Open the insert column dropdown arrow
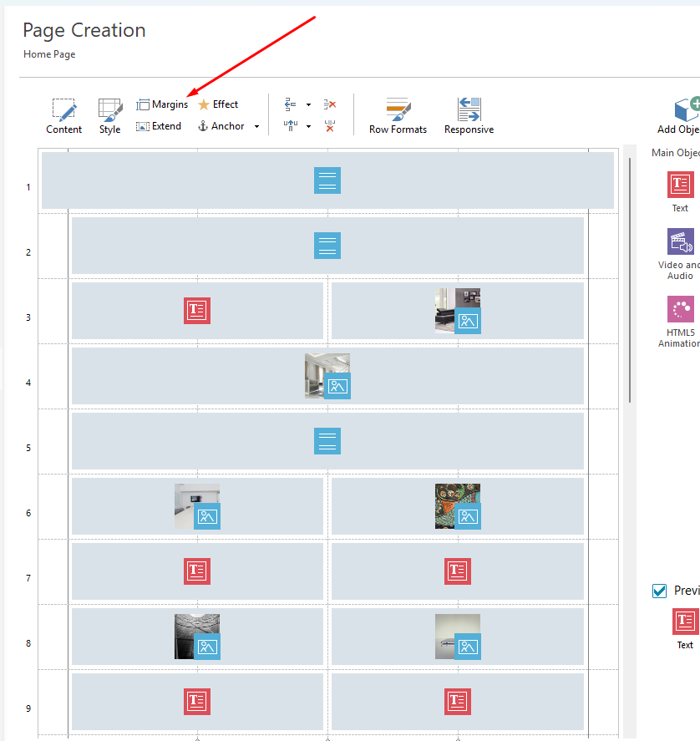700x741 pixels. pyautogui.click(x=308, y=127)
